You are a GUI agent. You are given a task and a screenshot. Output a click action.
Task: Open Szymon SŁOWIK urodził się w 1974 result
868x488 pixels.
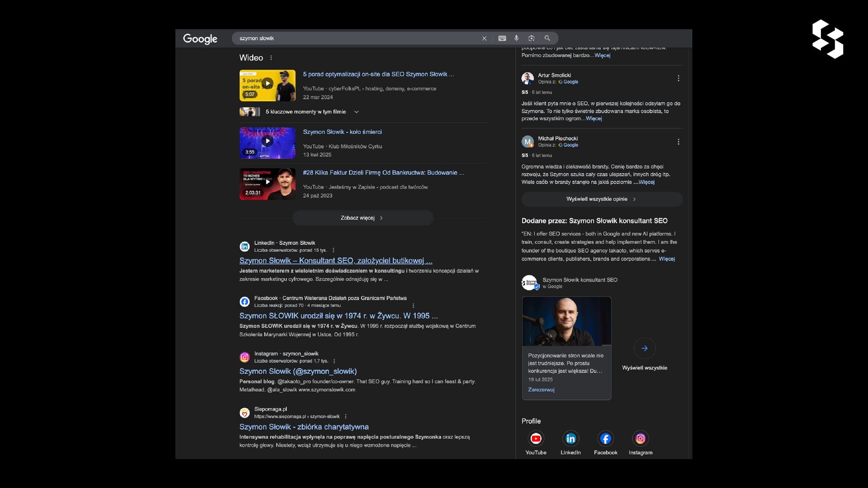click(x=339, y=316)
